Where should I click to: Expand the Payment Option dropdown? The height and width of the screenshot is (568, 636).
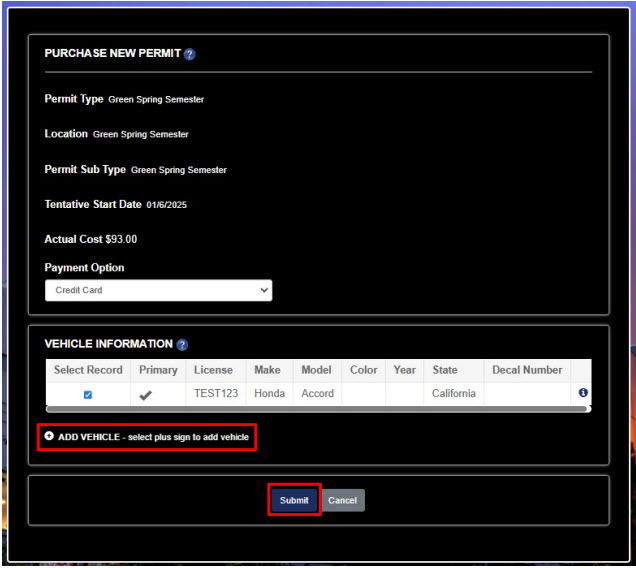click(158, 290)
